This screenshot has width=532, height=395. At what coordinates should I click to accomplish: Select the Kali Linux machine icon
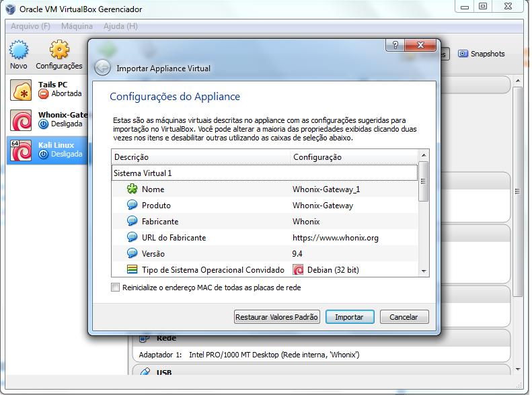tap(22, 150)
